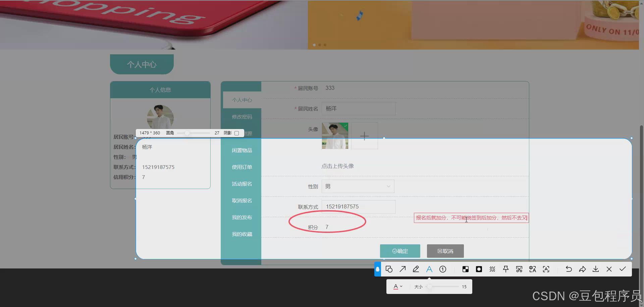This screenshot has width=644, height=307.
Task: Adjust the text size slider
Action: (x=442, y=287)
